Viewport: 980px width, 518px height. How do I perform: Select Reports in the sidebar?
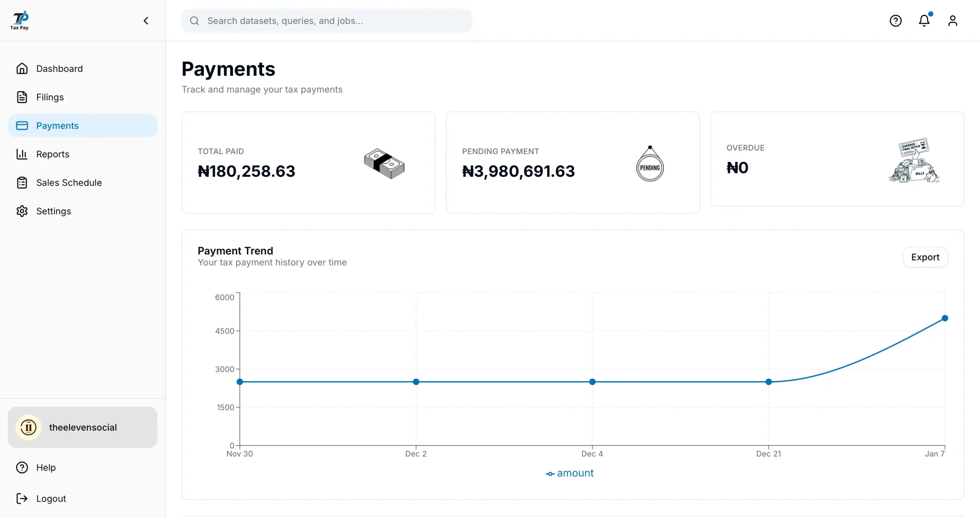pyautogui.click(x=52, y=154)
